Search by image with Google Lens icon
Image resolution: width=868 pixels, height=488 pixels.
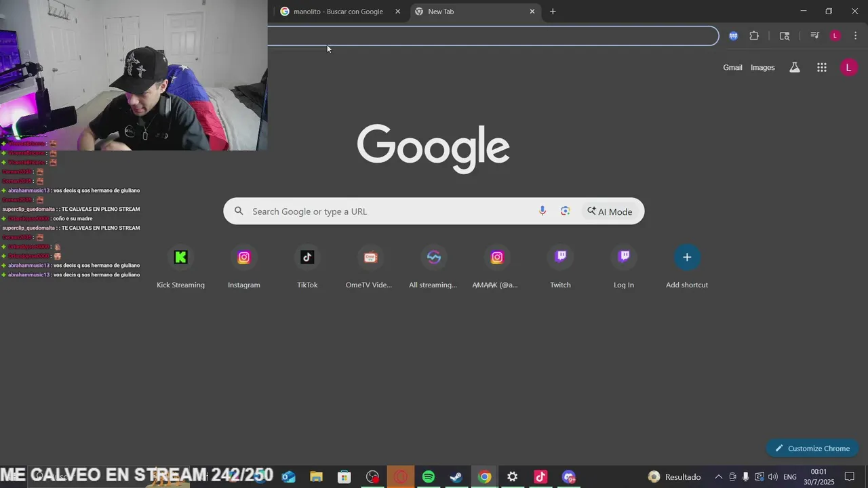point(566,211)
